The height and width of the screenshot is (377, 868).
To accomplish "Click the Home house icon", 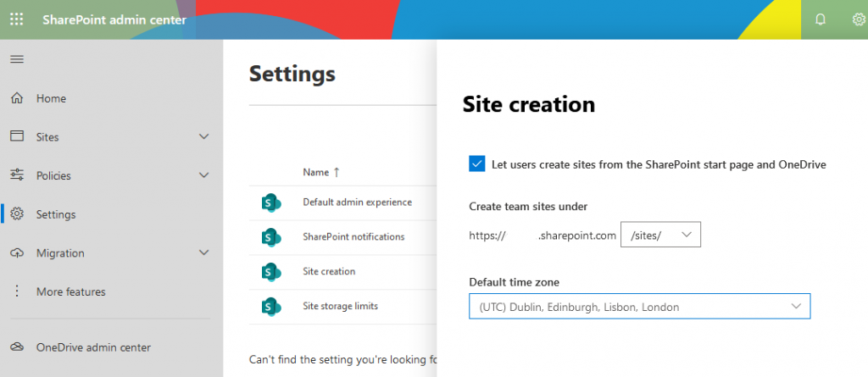I will coord(17,98).
